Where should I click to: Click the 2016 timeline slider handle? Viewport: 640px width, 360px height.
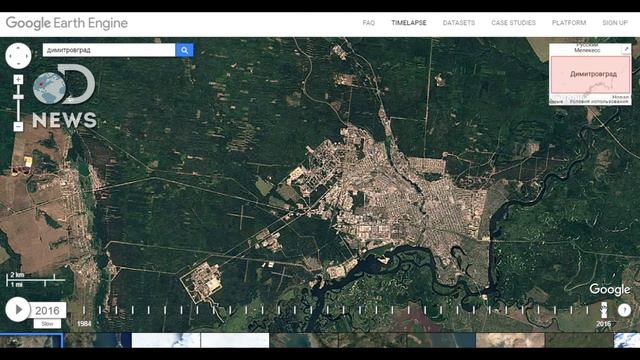[604, 310]
